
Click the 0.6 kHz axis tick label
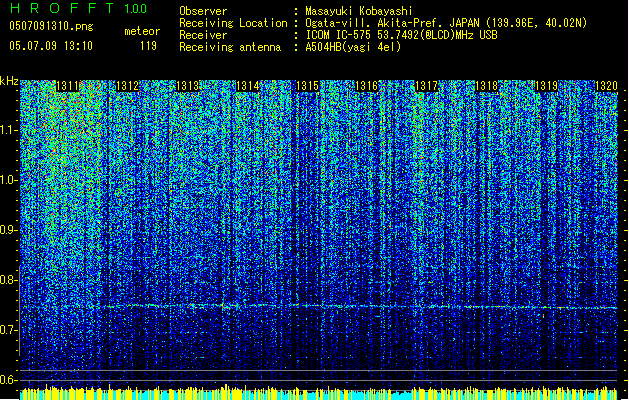[8, 380]
